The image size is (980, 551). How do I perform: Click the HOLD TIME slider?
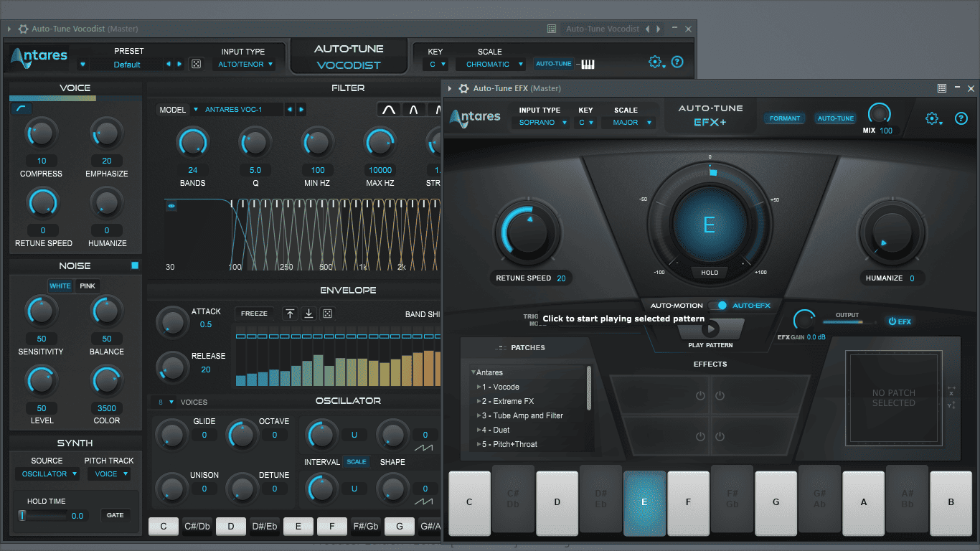pos(44,515)
